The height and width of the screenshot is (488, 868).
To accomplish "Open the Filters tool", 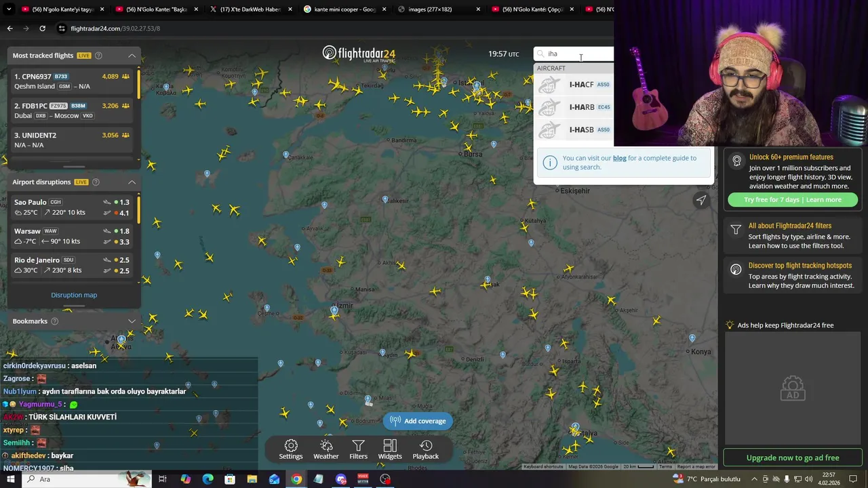I will tap(358, 449).
